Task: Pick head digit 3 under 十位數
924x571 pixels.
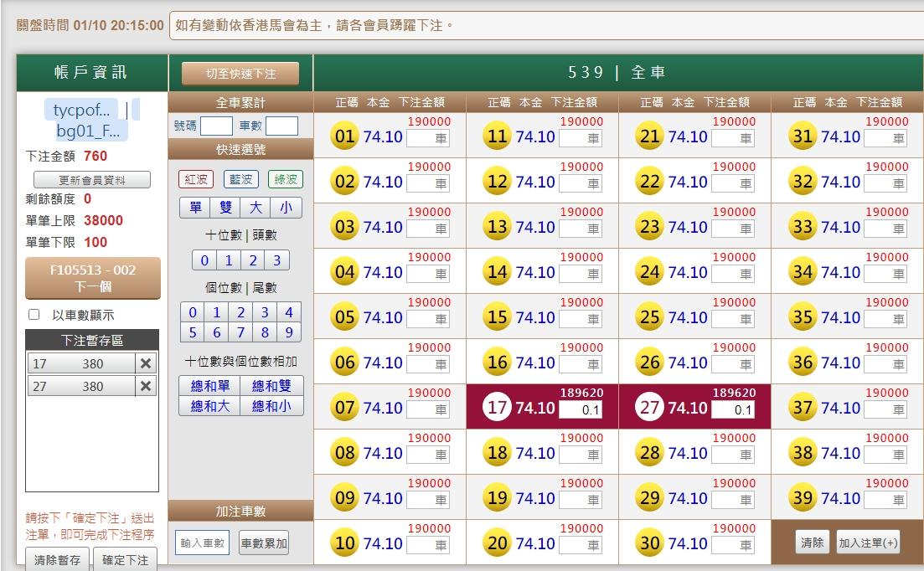Action: point(277,260)
